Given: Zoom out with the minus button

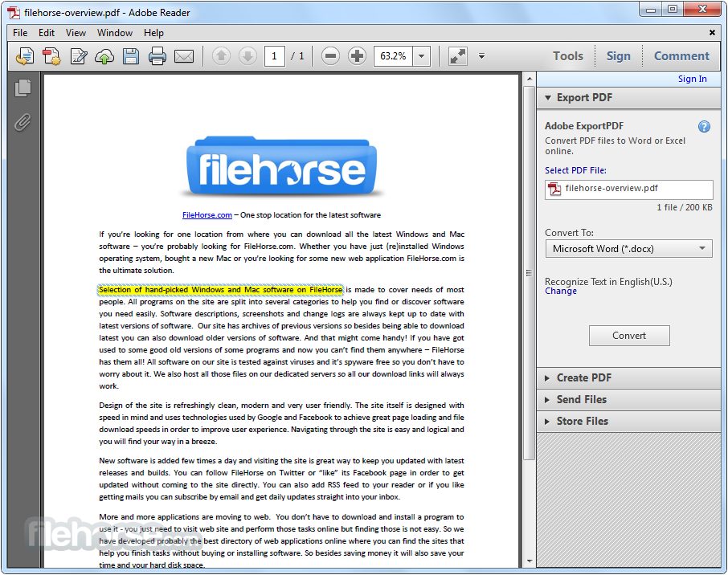Looking at the screenshot, I should pyautogui.click(x=330, y=56).
